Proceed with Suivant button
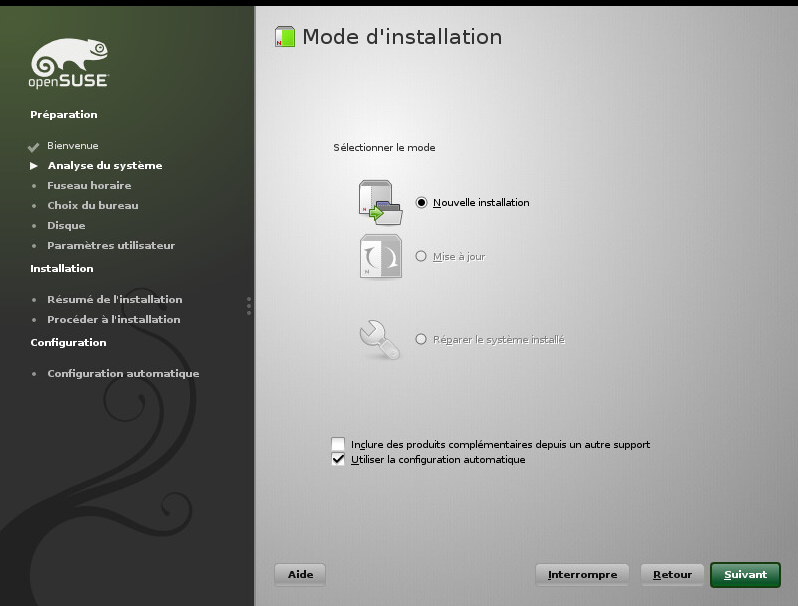This screenshot has height=606, width=798. tap(745, 574)
